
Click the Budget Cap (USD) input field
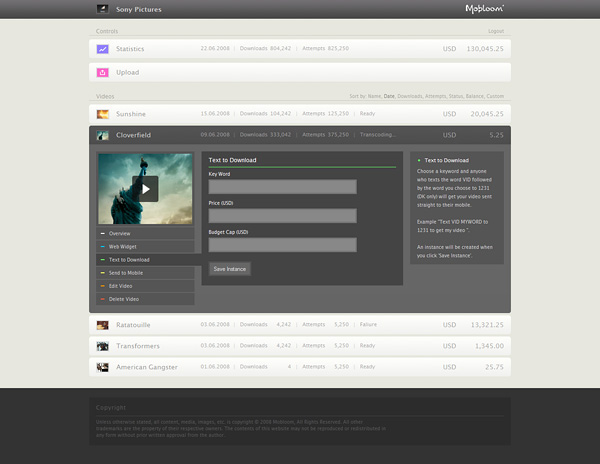[x=282, y=245]
